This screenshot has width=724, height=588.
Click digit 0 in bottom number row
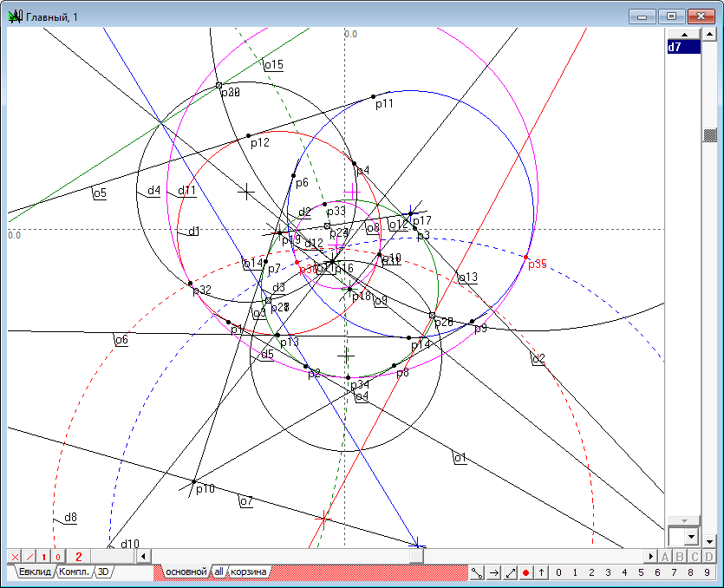pos(558,572)
